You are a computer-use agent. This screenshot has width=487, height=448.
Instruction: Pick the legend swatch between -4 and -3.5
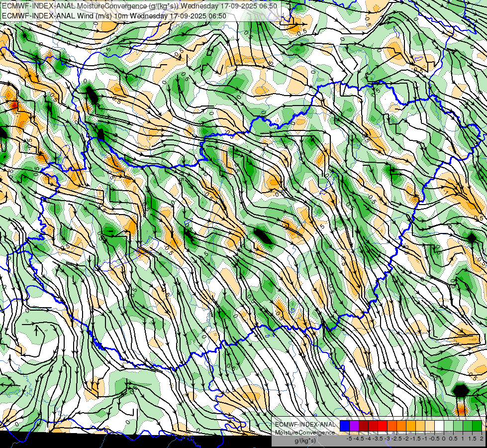pyautogui.click(x=373, y=426)
